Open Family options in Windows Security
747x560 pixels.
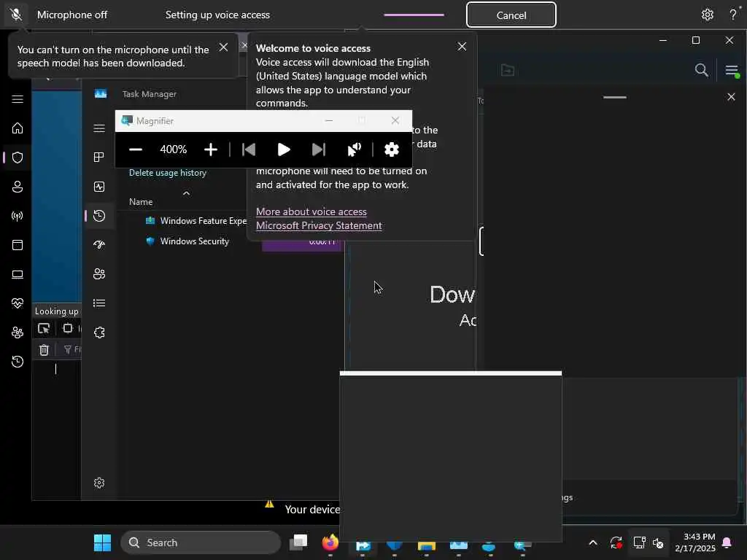click(x=18, y=332)
